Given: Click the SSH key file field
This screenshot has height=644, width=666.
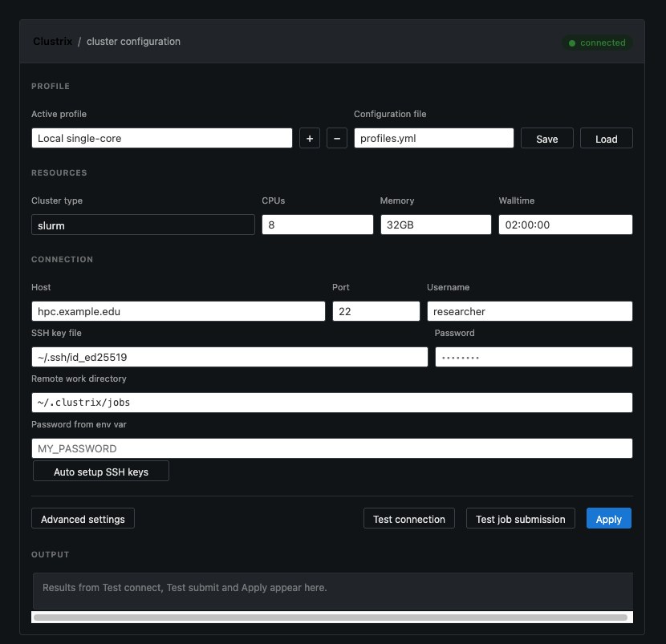Looking at the screenshot, I should point(229,357).
